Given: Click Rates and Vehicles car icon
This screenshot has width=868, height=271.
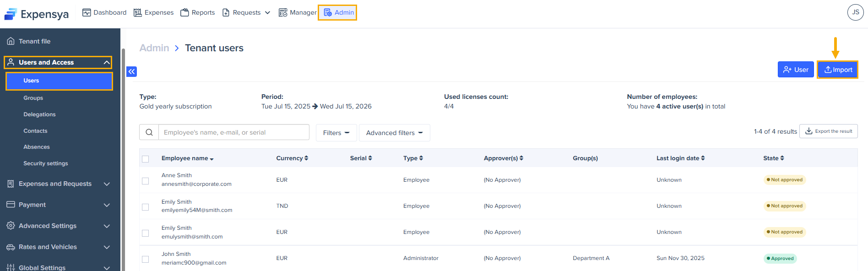Looking at the screenshot, I should point(11,247).
